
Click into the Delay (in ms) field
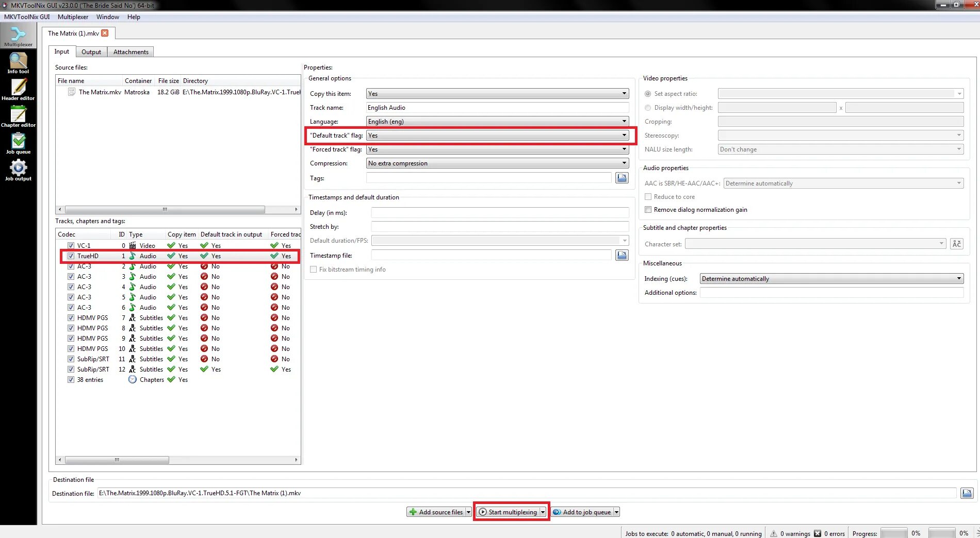tap(500, 212)
